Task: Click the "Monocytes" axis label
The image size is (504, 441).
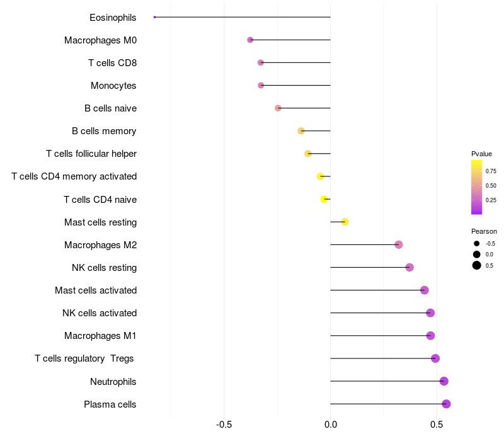Action: (x=113, y=86)
